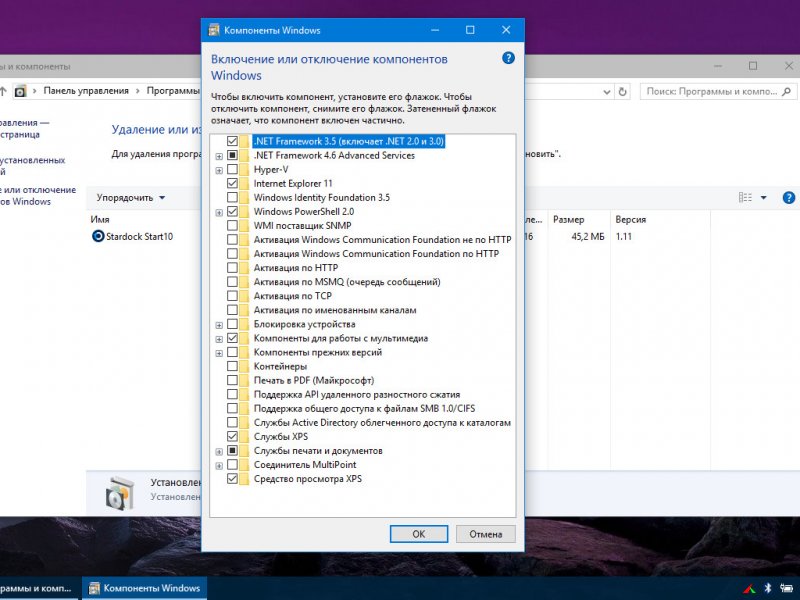Viewport: 800px width, 600px height.
Task: Click the Stardock Start10 program icon
Action: (98, 236)
